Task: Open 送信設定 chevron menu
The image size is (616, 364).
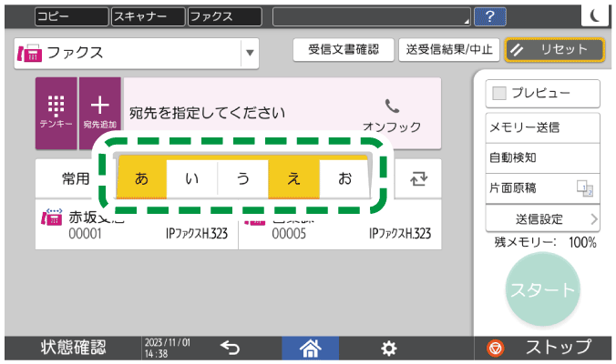Action: 542,219
